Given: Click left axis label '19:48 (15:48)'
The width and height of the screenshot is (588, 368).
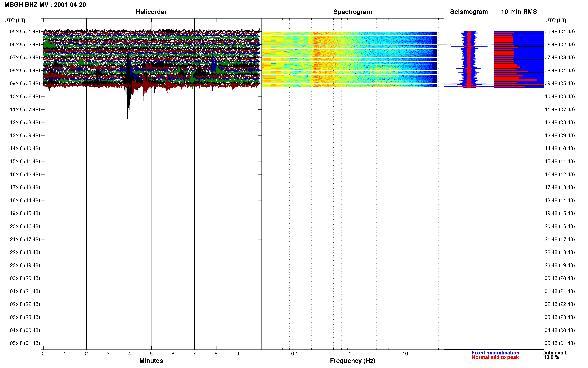Looking at the screenshot, I should point(25,213).
